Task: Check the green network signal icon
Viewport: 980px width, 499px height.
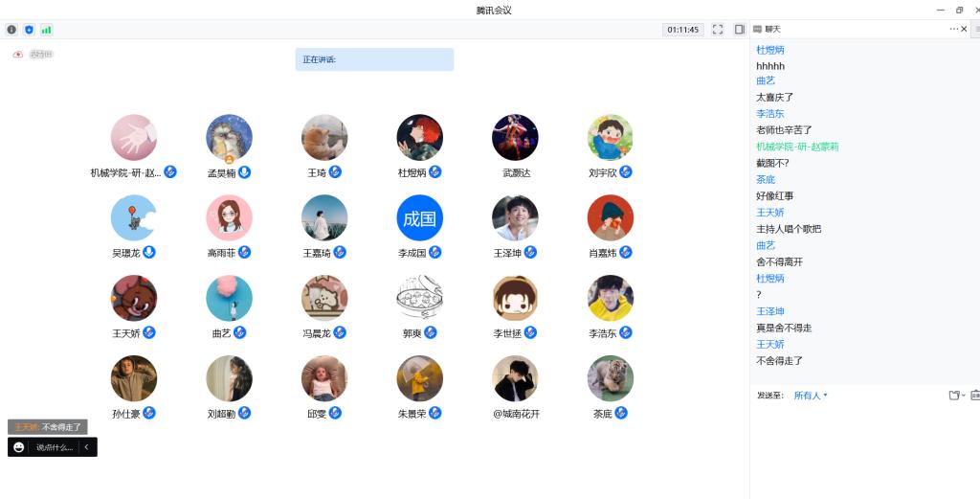Action: coord(46,30)
